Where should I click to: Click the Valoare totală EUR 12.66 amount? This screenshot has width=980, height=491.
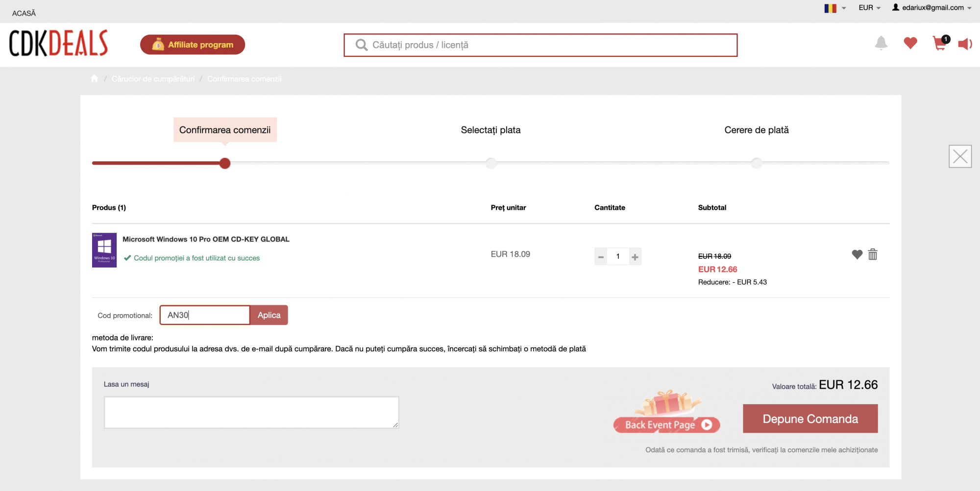(848, 385)
